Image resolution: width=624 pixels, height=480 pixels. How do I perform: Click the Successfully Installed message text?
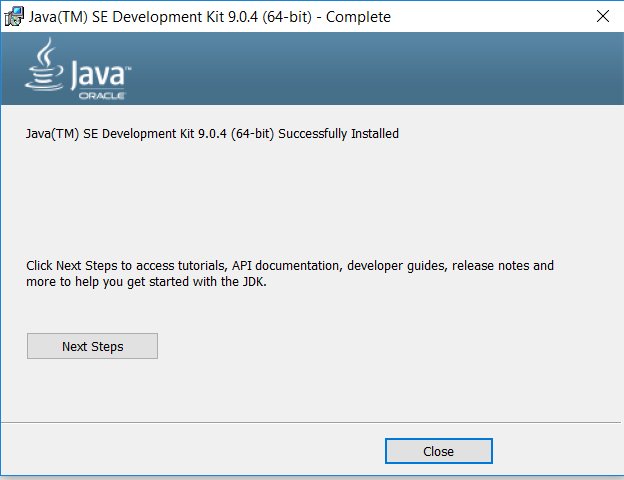pyautogui.click(x=338, y=133)
